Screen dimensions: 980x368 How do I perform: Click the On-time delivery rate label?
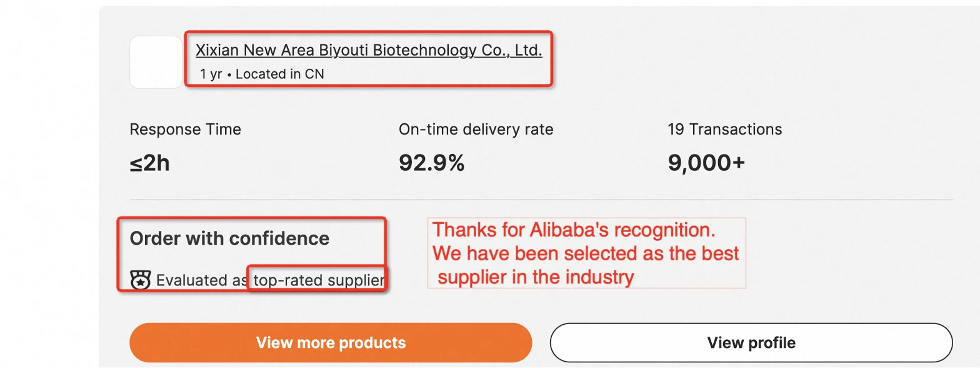[x=476, y=130]
